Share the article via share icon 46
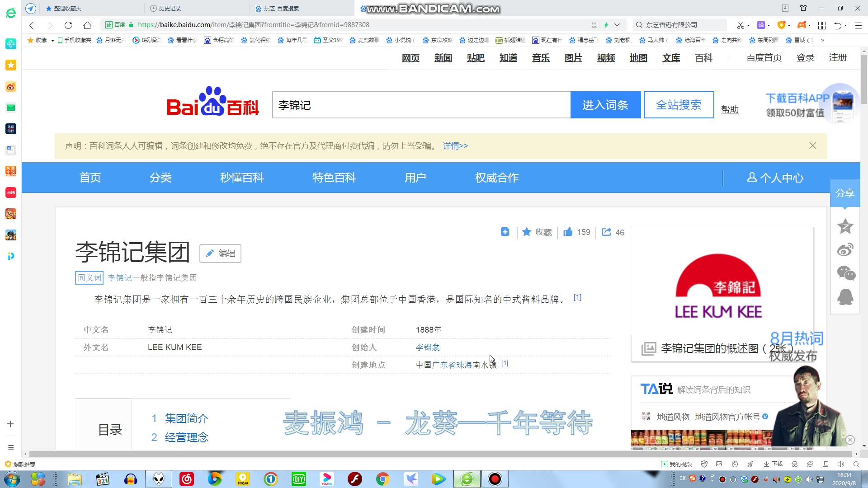Screen dimensions: 868x488 (613, 232)
